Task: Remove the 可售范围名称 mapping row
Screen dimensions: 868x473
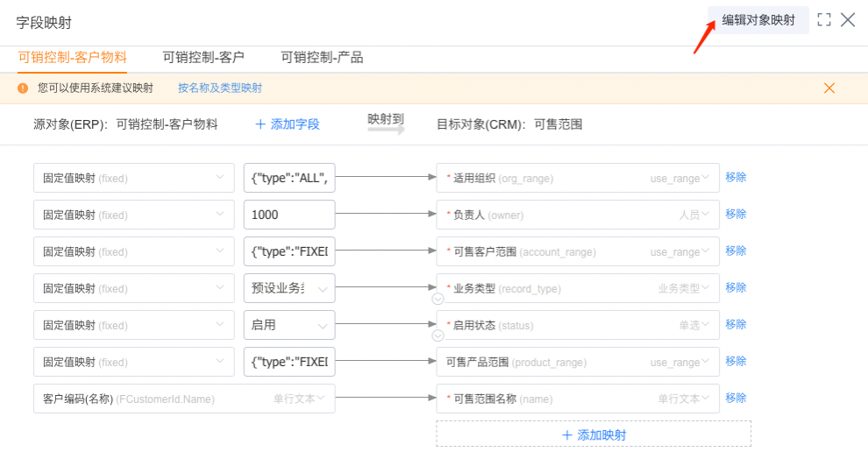Action: 736,398
